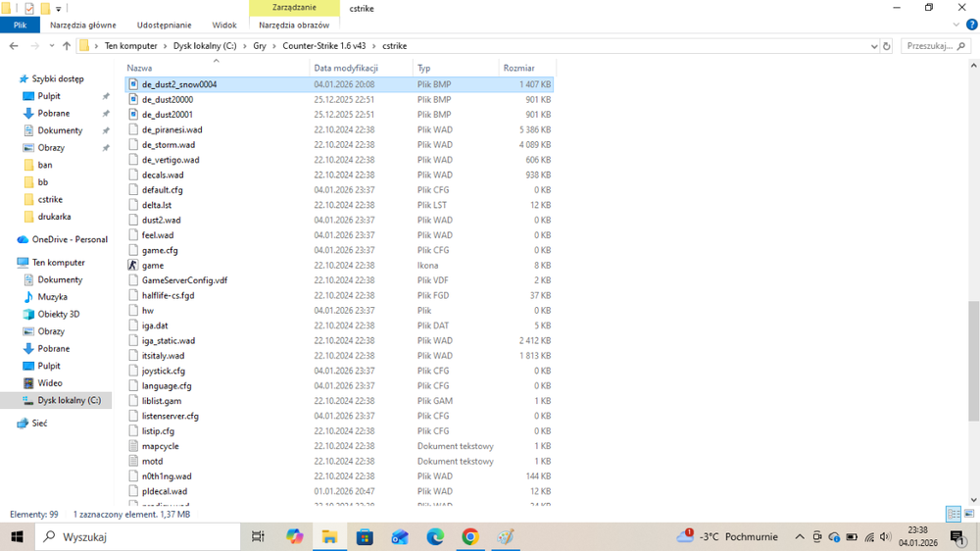The width and height of the screenshot is (980, 551).
Task: Open recent locations dropdown arrow
Action: point(52,46)
